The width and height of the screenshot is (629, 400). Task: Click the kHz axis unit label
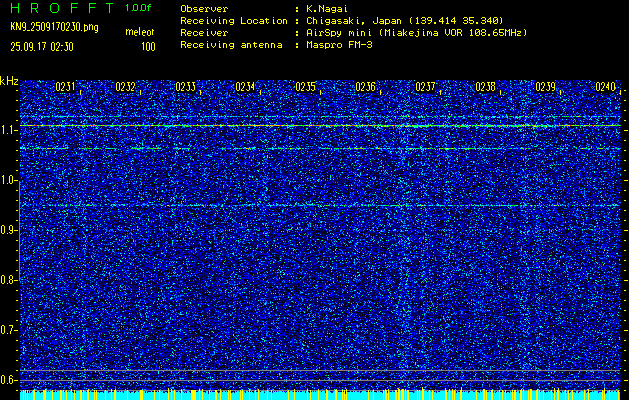pos(9,81)
